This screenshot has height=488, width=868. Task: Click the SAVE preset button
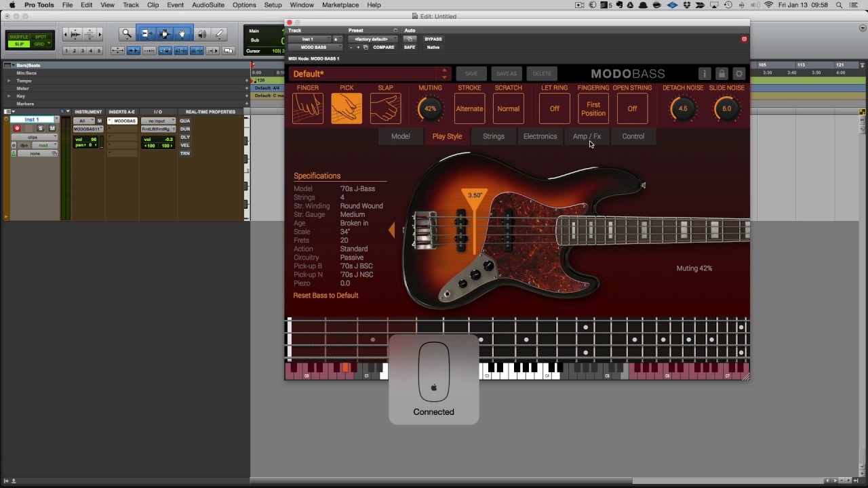point(471,73)
